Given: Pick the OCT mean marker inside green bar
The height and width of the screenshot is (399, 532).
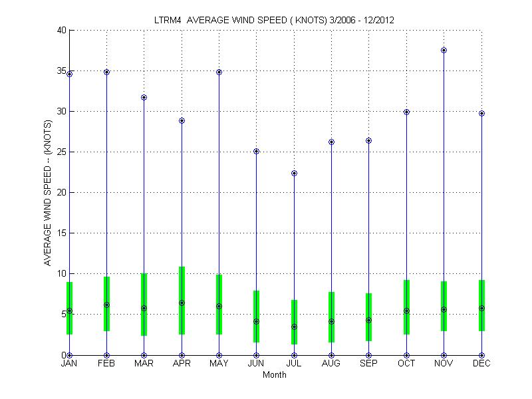Looking at the screenshot, I should (x=406, y=311).
